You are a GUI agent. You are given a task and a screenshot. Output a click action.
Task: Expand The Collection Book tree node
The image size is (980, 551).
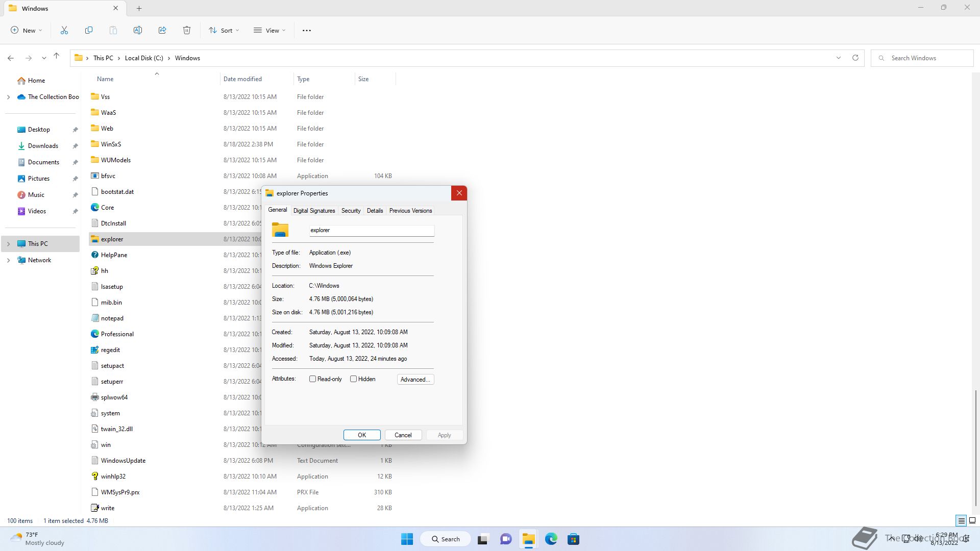click(x=8, y=97)
